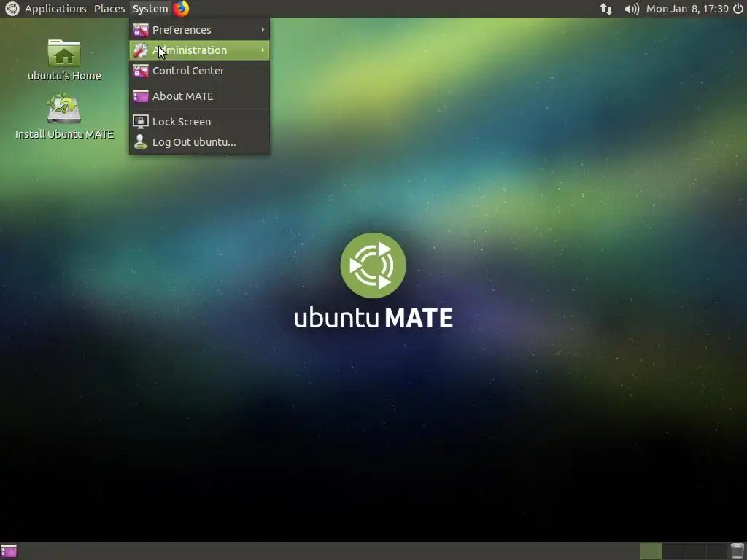Launch Firefox from the top panel
The image size is (747, 560).
coord(181,9)
